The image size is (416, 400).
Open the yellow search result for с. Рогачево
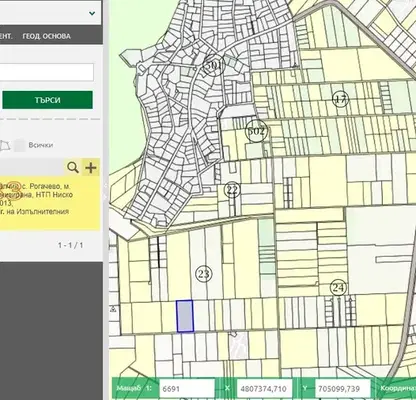click(x=49, y=203)
